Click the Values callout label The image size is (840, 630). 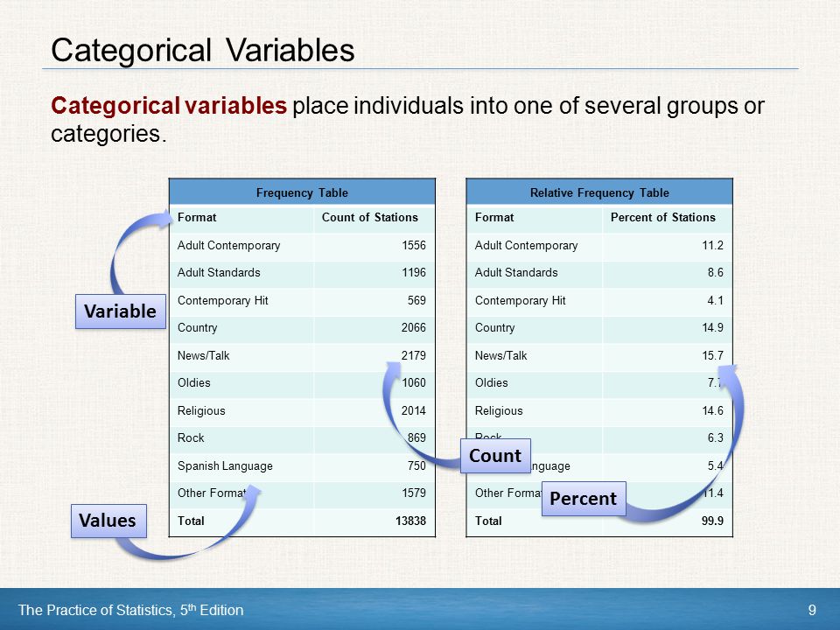pos(108,521)
